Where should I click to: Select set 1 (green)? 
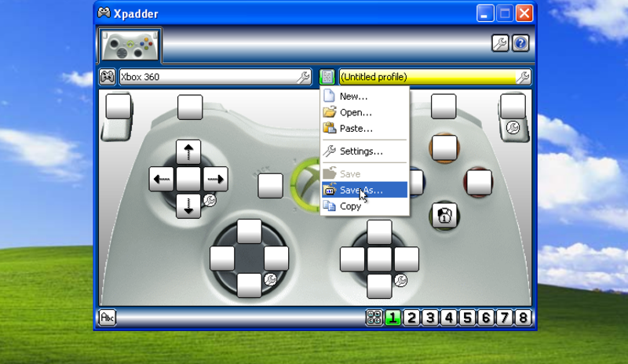click(393, 318)
